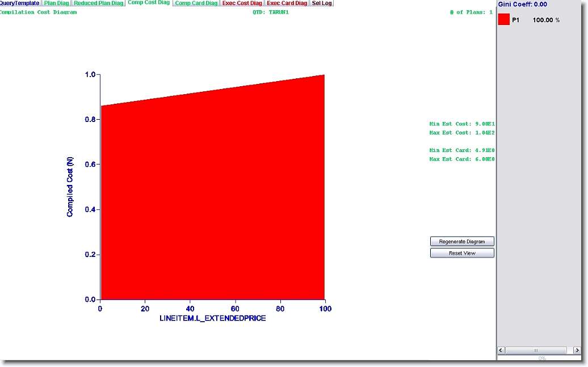Show the Sel Log tab
The width and height of the screenshot is (588, 367).
322,3
